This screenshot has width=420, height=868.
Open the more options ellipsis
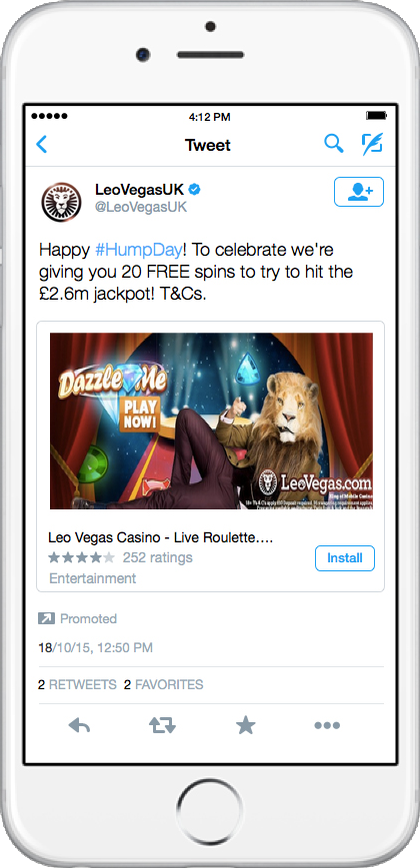point(327,725)
